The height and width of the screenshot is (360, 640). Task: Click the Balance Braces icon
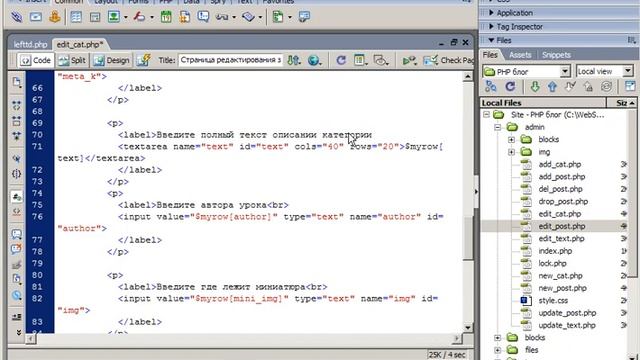16,174
